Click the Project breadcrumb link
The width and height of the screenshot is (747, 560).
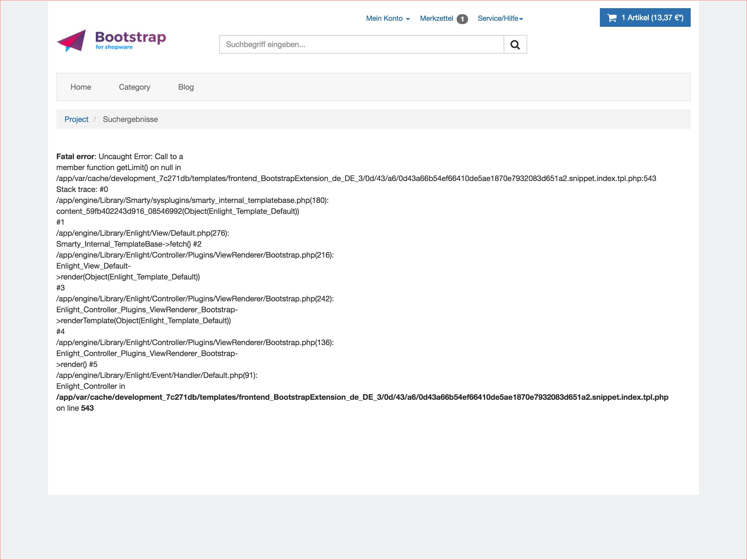tap(76, 119)
